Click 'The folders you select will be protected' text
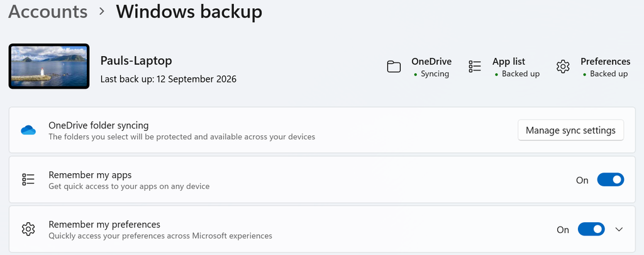 pyautogui.click(x=182, y=137)
